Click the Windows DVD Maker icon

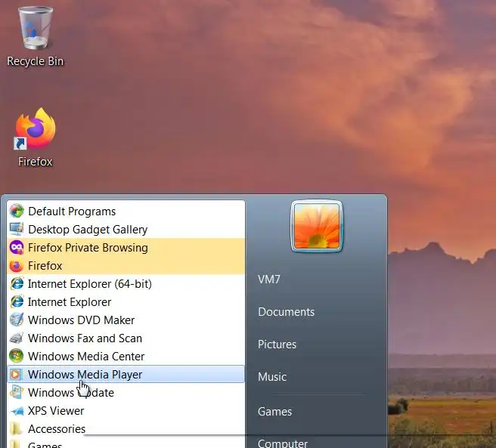click(16, 320)
